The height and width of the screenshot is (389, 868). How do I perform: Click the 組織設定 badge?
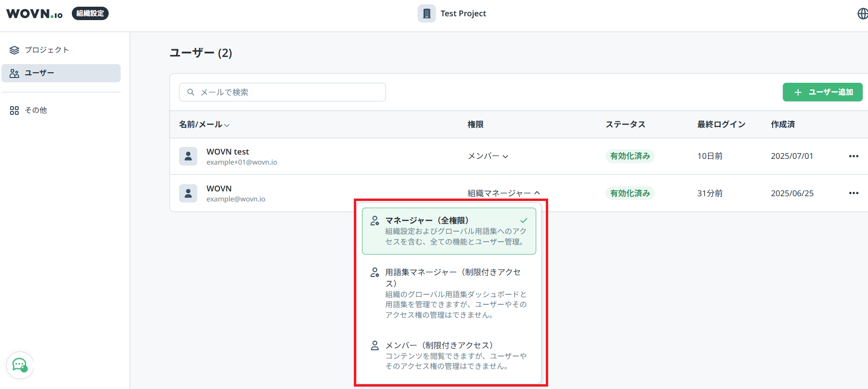90,13
